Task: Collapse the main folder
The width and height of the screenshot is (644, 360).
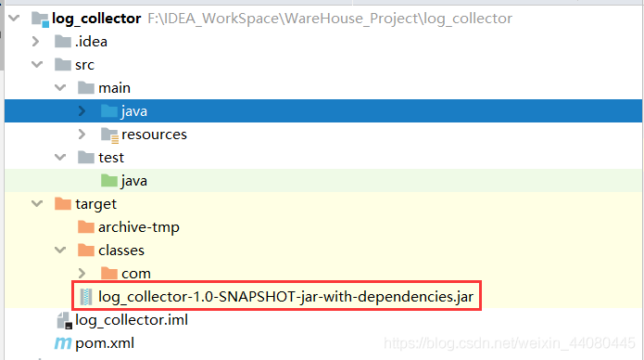Action: 60,87
